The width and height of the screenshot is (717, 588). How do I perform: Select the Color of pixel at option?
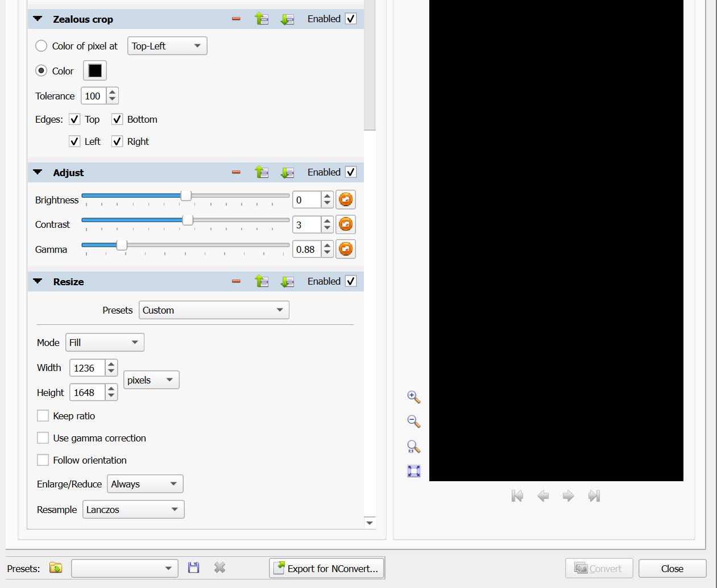(42, 46)
